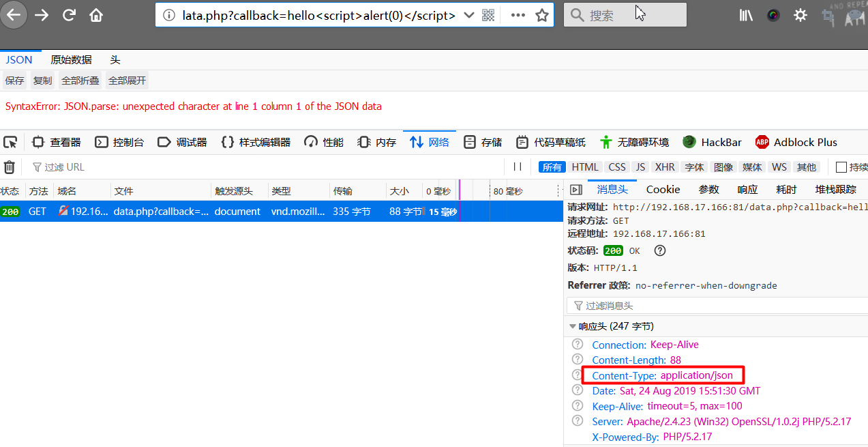The height and width of the screenshot is (447, 868).
Task: Open the Cookie tab in request details
Action: (x=663, y=190)
